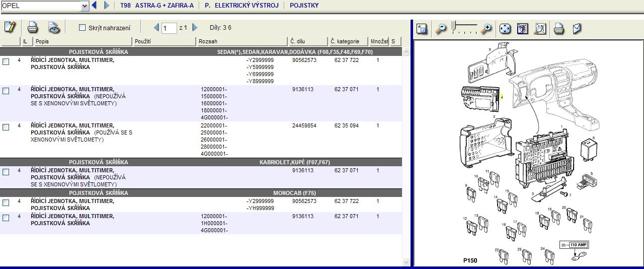
Task: Open T98 ASTRA-G + ZAFIRA-A breadcrumb
Action: (156, 6)
